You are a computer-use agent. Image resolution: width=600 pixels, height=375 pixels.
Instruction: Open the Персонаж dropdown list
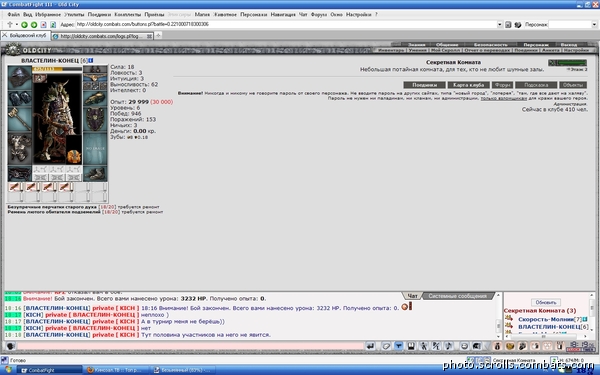point(594,24)
